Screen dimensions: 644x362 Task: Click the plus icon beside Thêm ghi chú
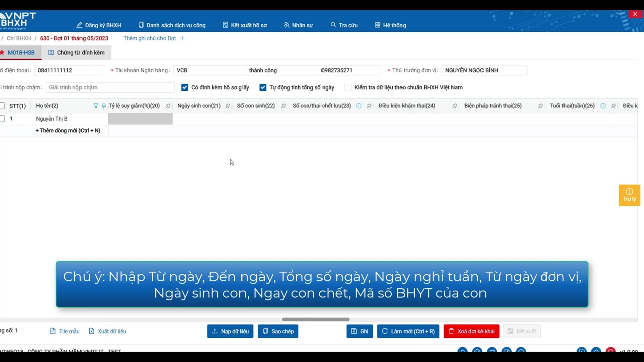click(x=182, y=38)
